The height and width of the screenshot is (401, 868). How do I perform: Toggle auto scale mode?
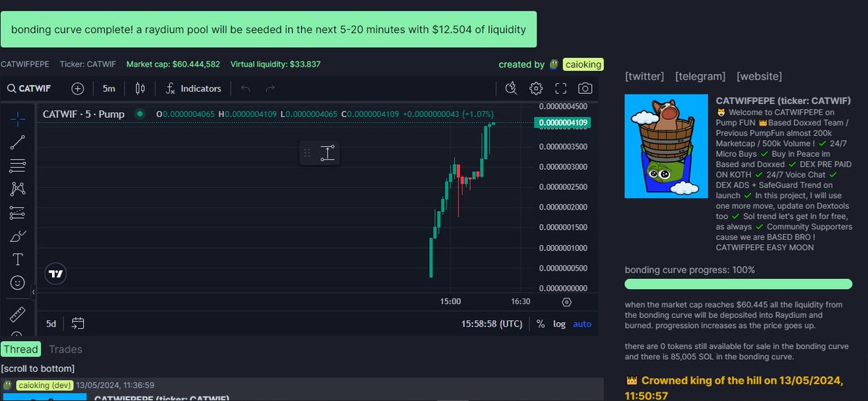coord(582,324)
